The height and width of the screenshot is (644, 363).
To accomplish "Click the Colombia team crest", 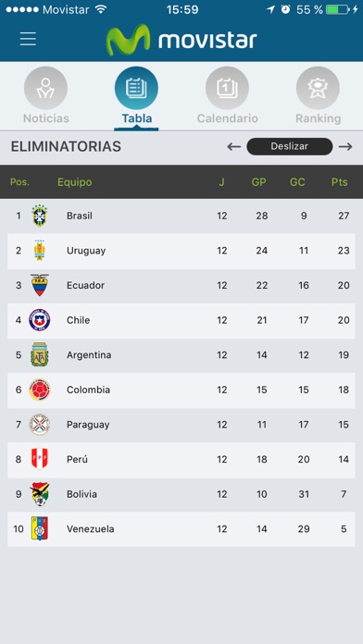I will 40,390.
